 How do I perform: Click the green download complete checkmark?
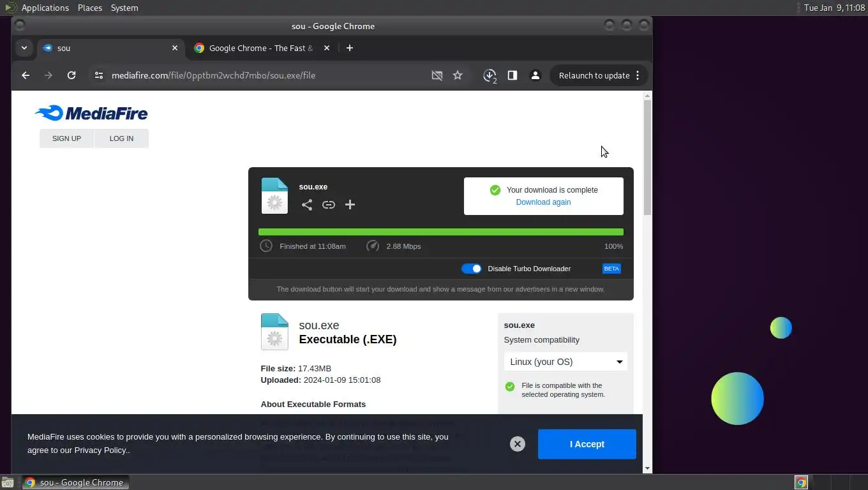(x=495, y=190)
